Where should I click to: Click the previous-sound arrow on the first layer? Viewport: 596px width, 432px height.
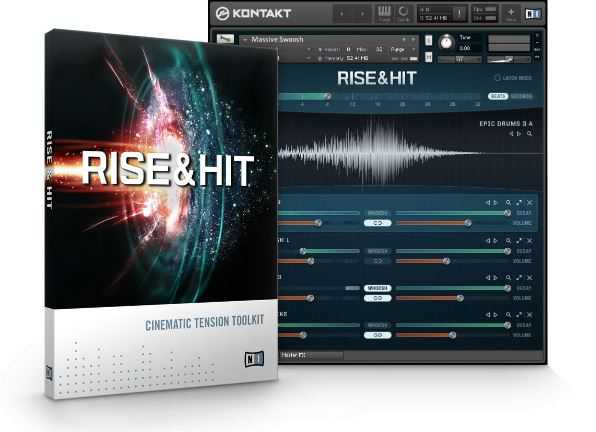pyautogui.click(x=488, y=203)
